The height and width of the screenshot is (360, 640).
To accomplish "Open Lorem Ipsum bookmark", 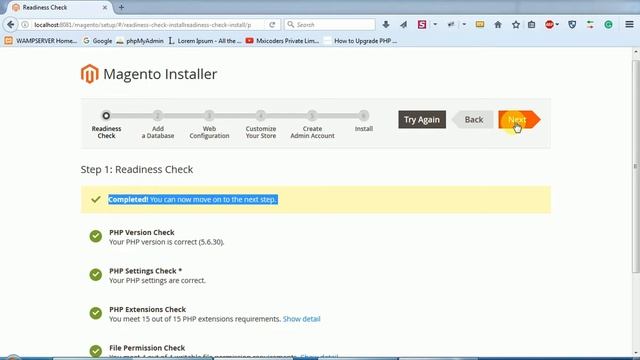I will [205, 41].
